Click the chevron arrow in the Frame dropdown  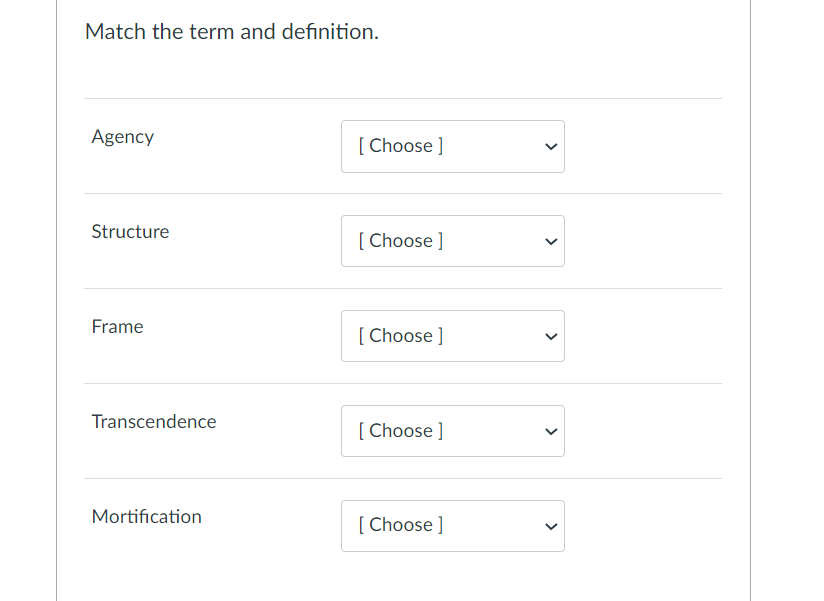click(x=549, y=336)
